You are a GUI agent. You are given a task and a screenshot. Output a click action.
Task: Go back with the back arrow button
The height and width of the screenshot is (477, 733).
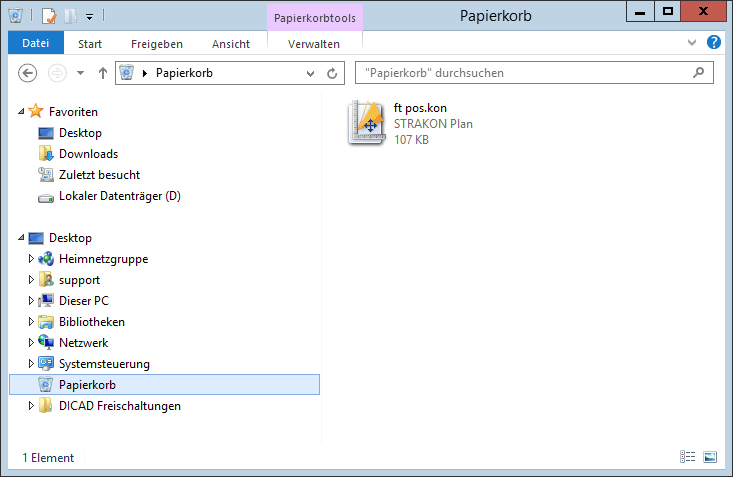click(x=28, y=73)
